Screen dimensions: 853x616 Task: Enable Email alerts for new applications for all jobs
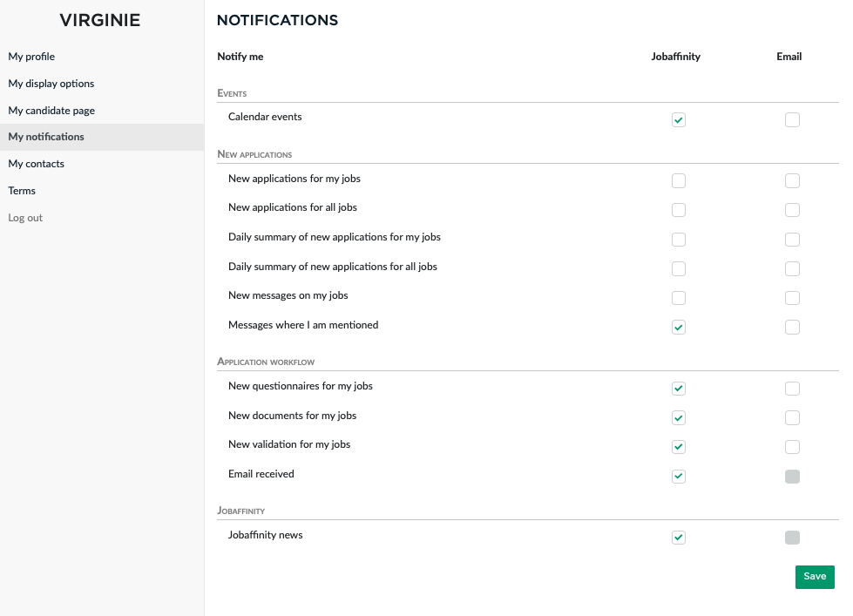click(792, 210)
